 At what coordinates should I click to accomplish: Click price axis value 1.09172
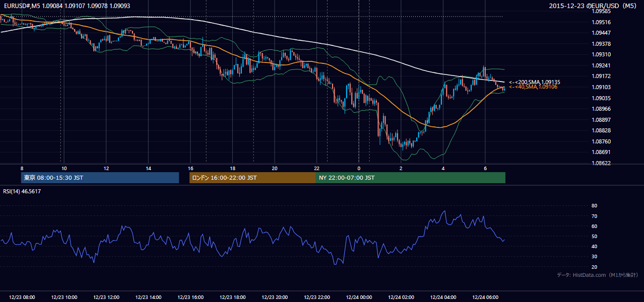(601, 76)
